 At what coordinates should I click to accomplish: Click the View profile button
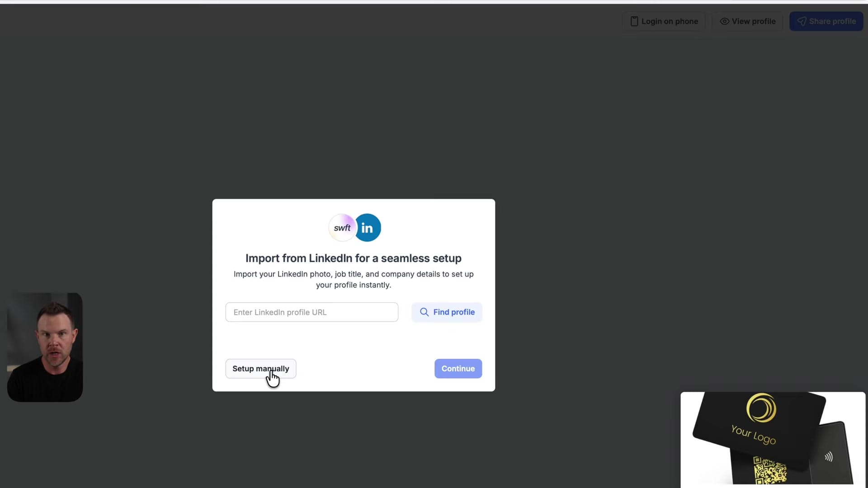click(x=748, y=21)
